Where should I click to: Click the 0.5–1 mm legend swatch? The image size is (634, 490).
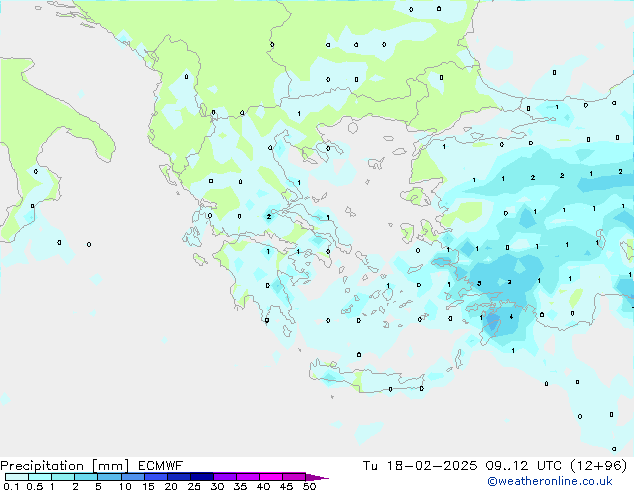point(40,477)
